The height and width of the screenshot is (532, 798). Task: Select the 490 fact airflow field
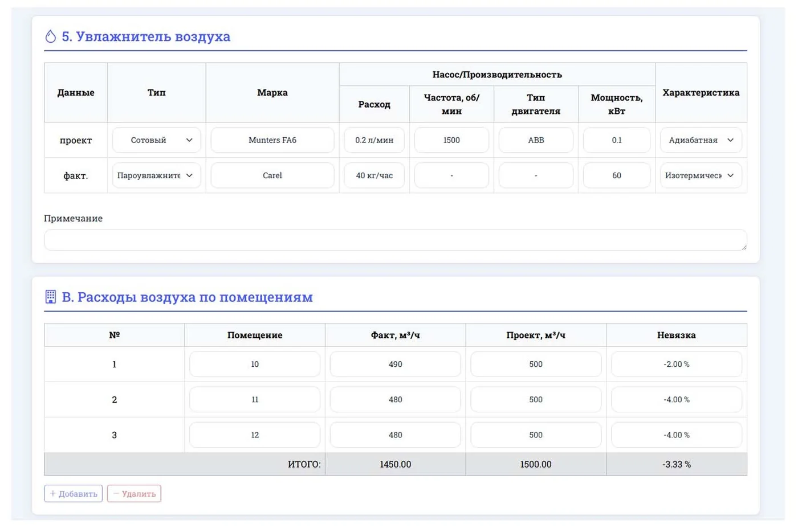point(396,364)
